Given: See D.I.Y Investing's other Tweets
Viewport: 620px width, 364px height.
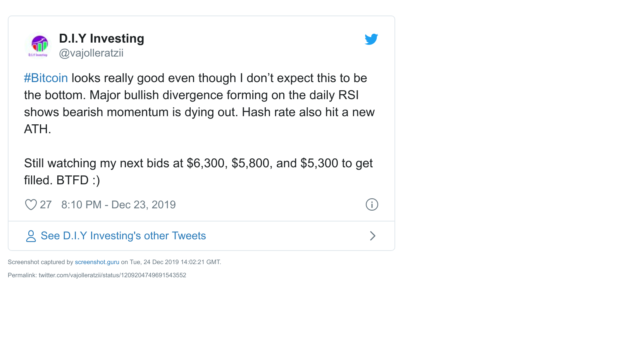Looking at the screenshot, I should click(x=123, y=236).
